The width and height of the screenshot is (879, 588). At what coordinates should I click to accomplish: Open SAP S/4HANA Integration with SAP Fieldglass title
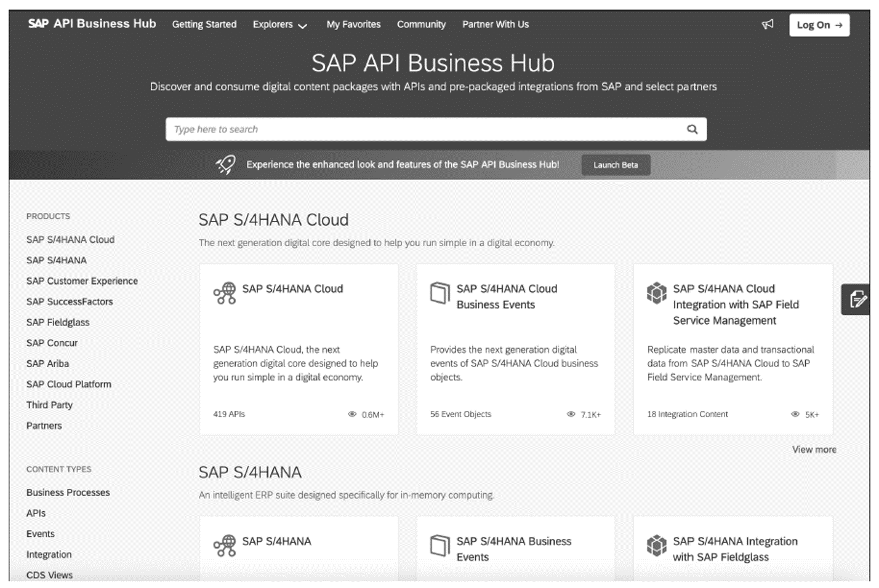(x=735, y=549)
